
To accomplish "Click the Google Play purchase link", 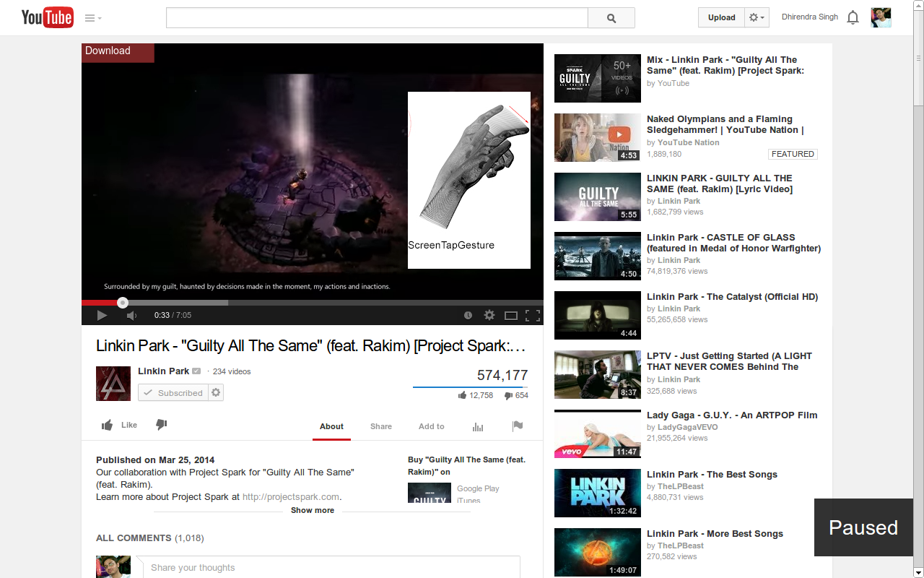I will (x=478, y=488).
